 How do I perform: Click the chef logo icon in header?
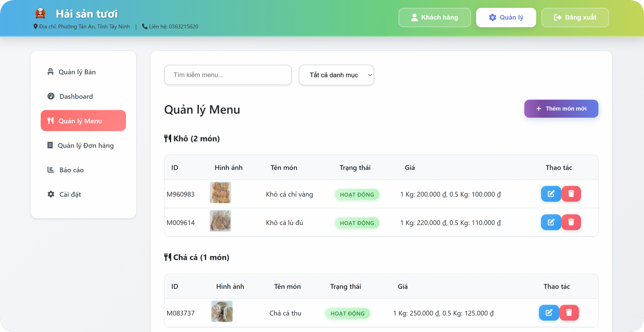(x=40, y=14)
